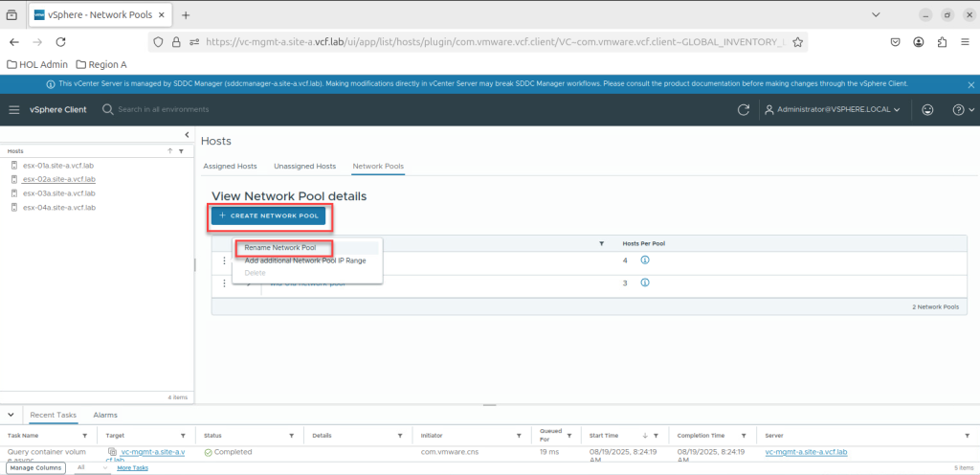Screen dimensions: 980x475
Task: Open the Administrator@VSPHERE.LOCAL user menu
Action: 833,109
